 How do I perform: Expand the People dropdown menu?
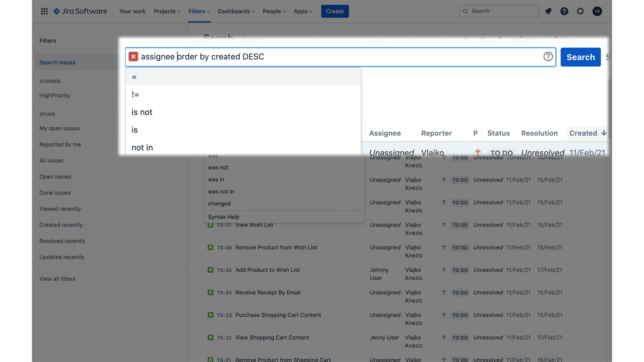(x=274, y=11)
